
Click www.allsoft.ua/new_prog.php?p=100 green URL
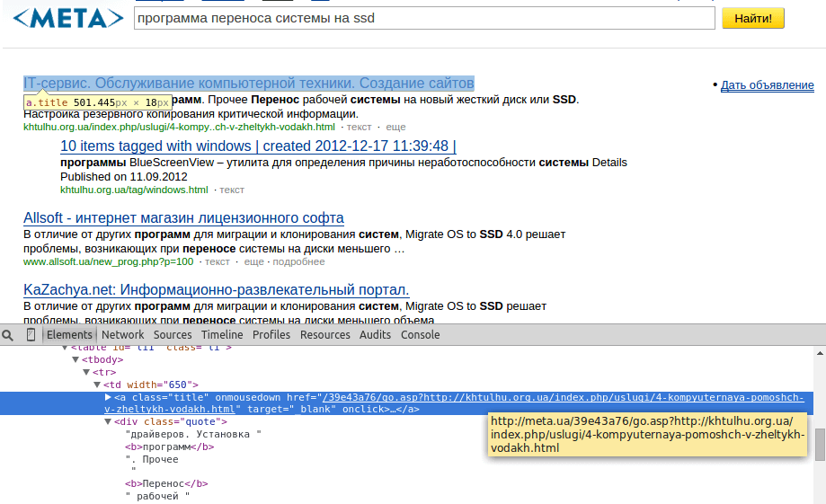coord(108,261)
